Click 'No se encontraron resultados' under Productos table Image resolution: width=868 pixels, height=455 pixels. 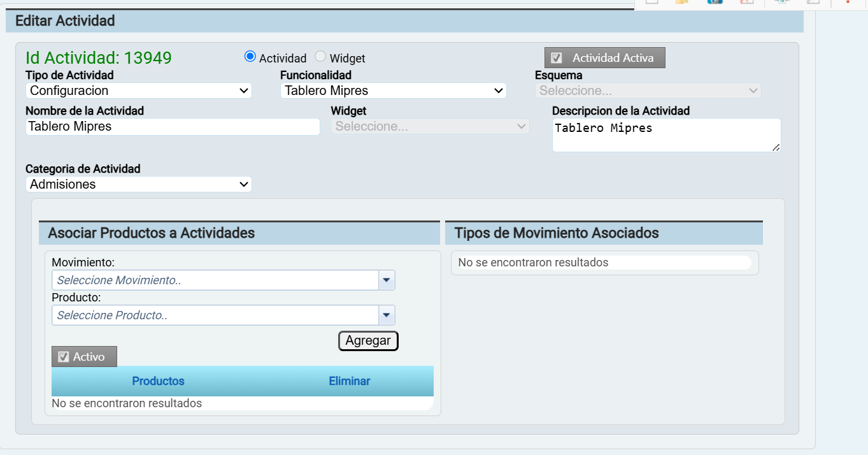point(127,403)
